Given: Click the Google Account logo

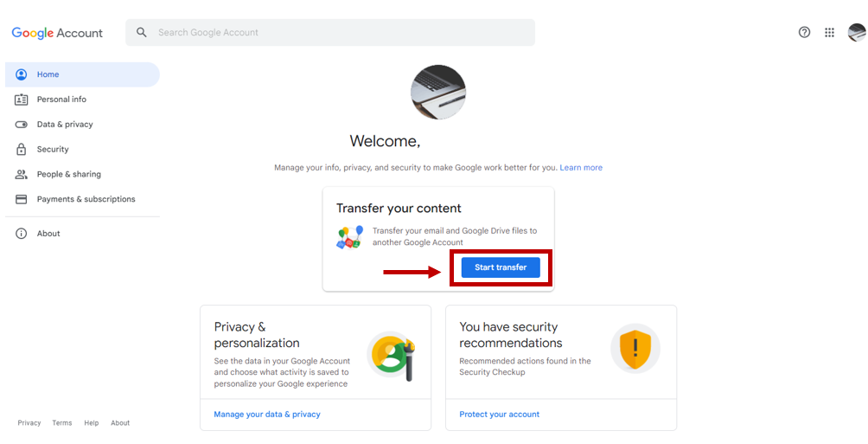Looking at the screenshot, I should [57, 33].
